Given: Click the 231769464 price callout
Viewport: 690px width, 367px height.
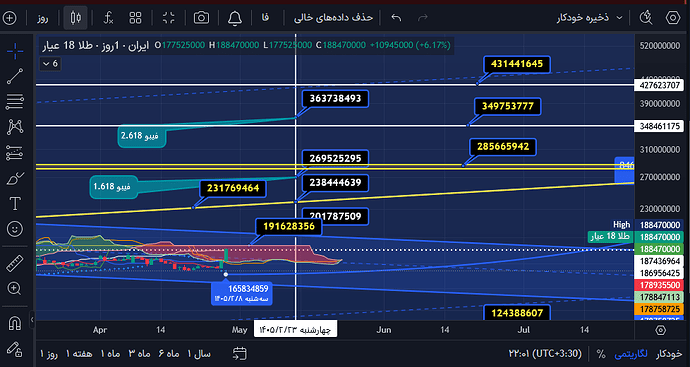Looking at the screenshot, I should [233, 188].
